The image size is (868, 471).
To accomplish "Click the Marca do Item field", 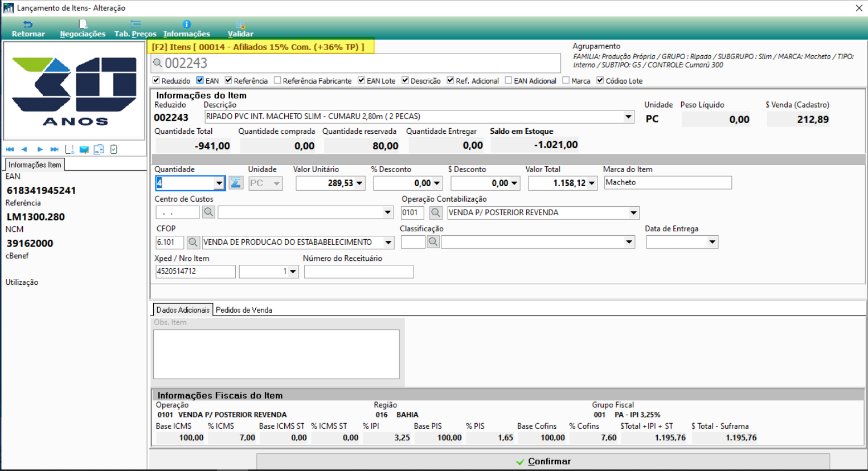I will pyautogui.click(x=668, y=182).
